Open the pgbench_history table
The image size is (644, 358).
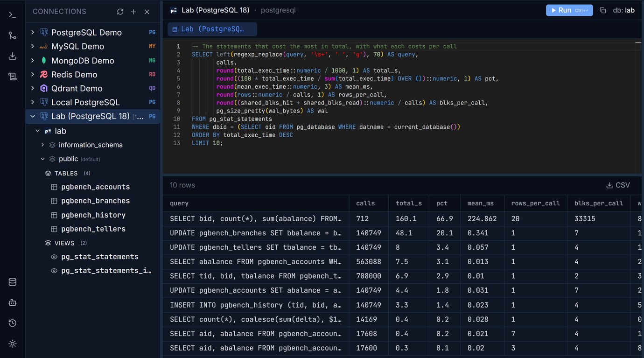click(93, 215)
